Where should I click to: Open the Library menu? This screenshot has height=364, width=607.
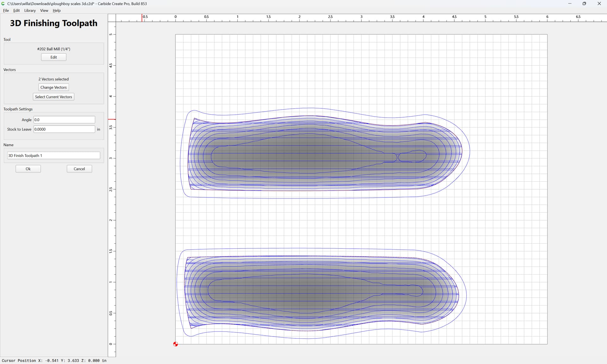click(30, 10)
